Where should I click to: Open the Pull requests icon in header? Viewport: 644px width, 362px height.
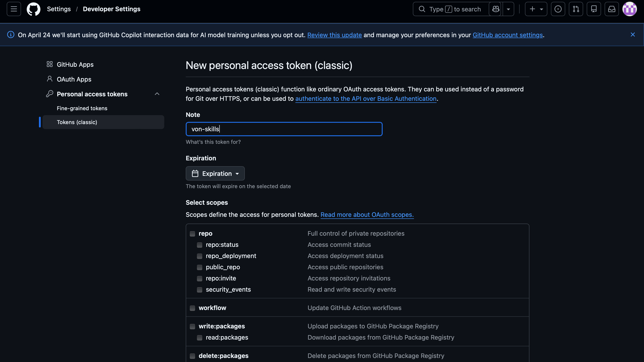[576, 9]
